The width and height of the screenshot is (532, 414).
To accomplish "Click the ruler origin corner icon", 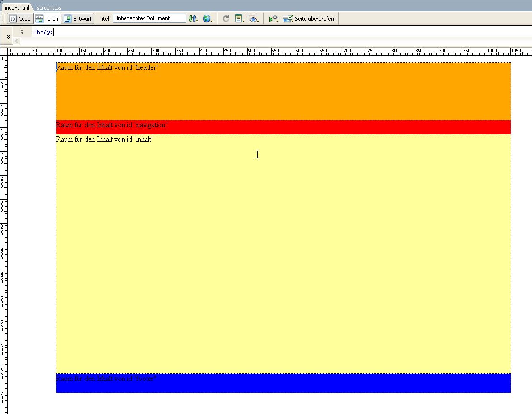I will click(4, 52).
